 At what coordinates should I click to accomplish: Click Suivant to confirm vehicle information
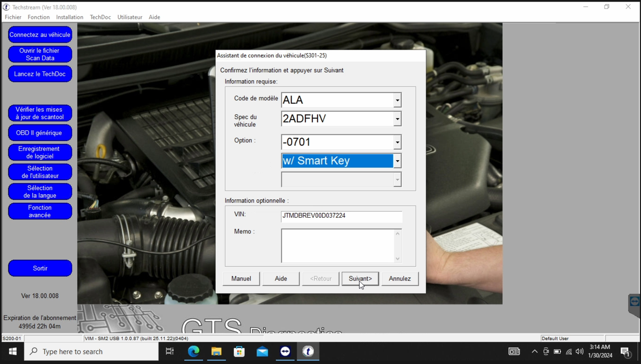[x=360, y=278]
